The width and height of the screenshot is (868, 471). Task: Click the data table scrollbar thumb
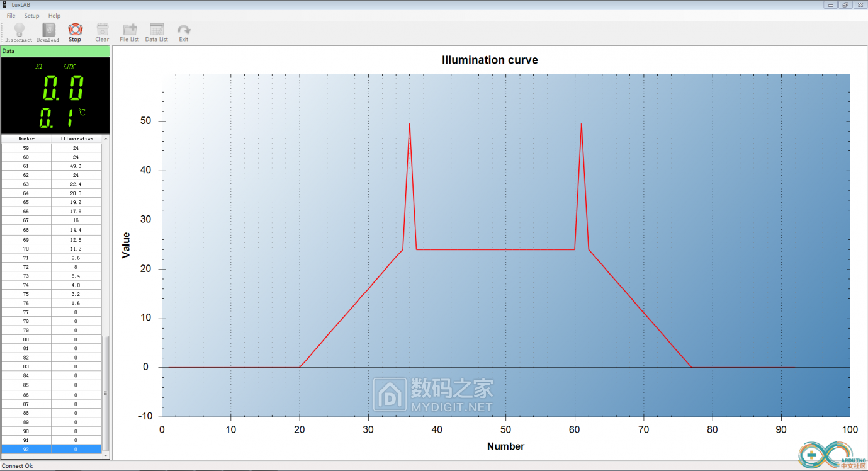coord(106,393)
